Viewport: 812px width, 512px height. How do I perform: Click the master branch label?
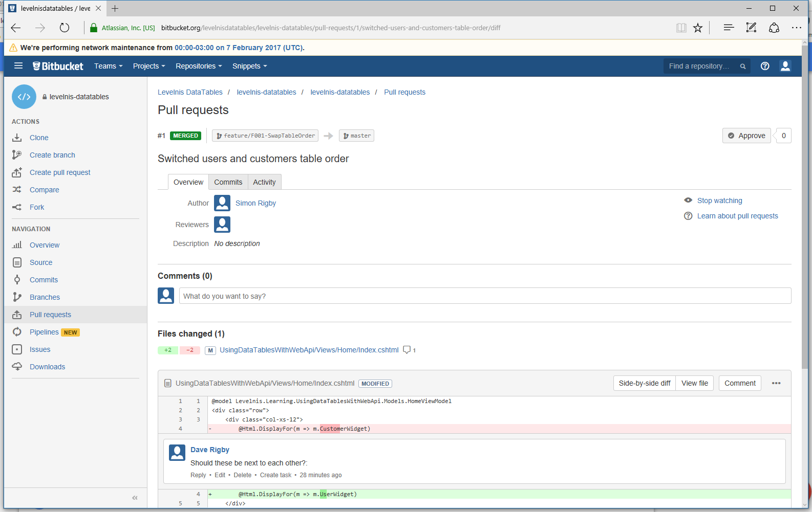(356, 136)
